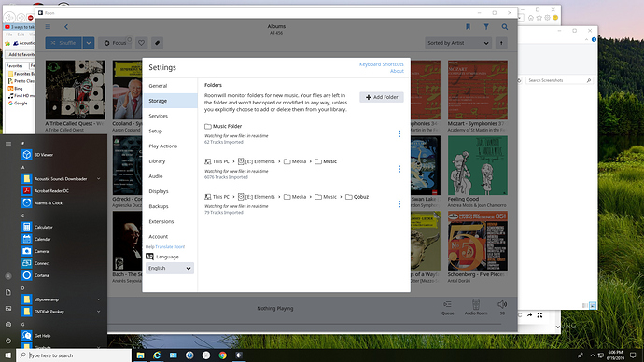Open File Explorer on taskbar
This screenshot has height=362, width=644.
coord(140,355)
